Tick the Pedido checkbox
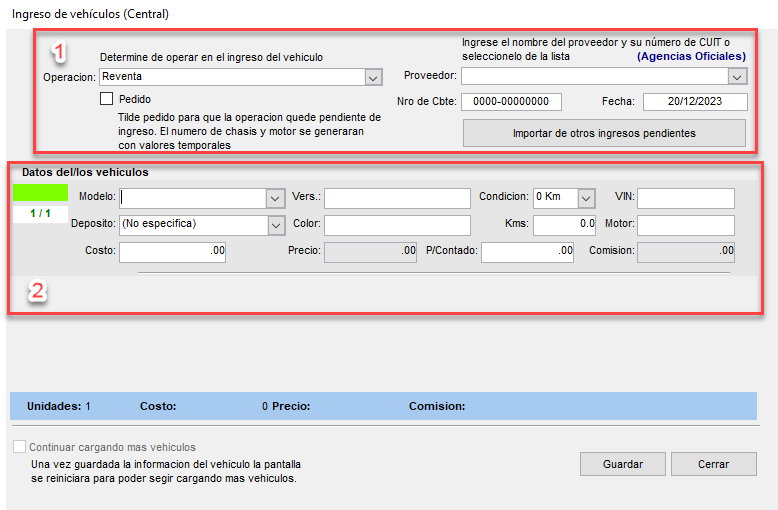778x510 pixels. (x=107, y=99)
